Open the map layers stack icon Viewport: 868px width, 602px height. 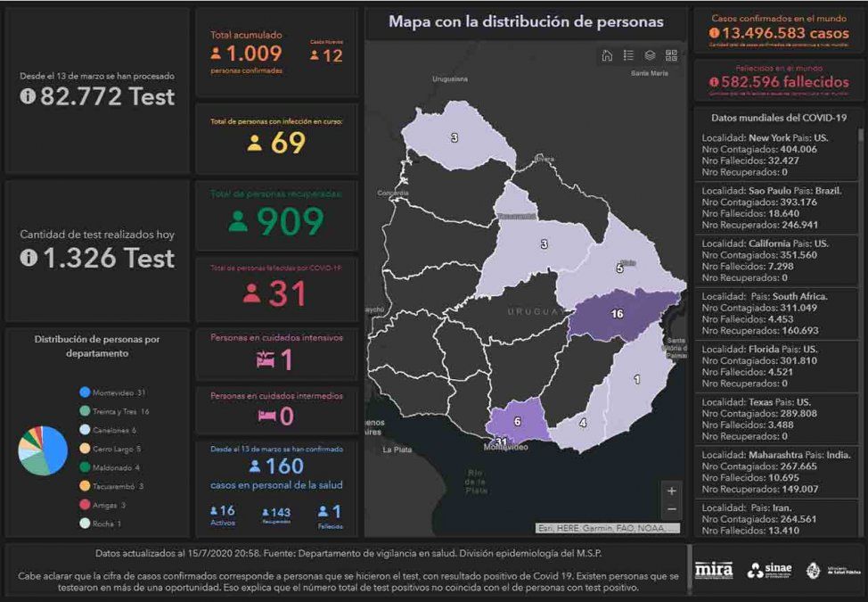point(650,55)
